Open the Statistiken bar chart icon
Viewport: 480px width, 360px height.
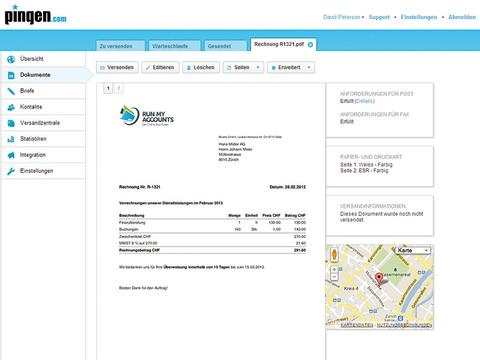[11, 139]
